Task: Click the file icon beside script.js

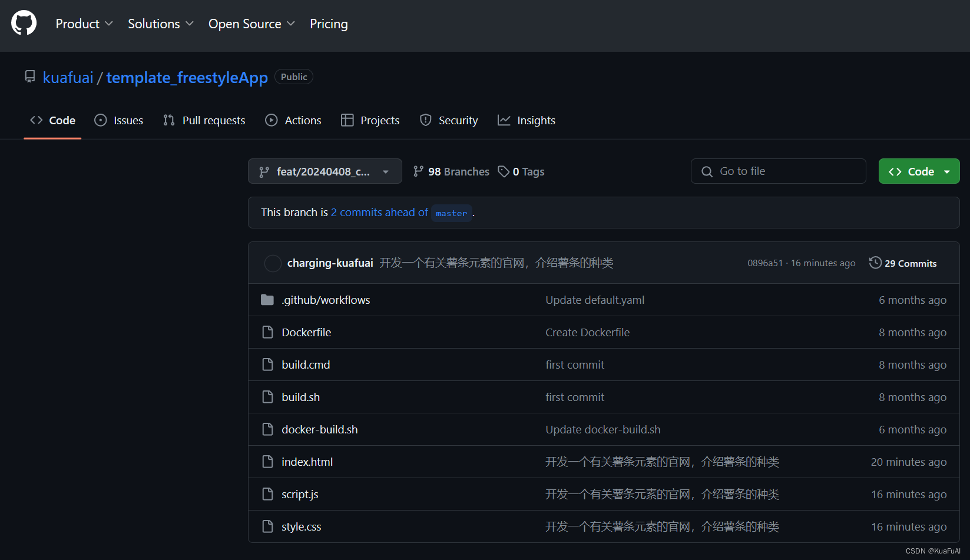Action: tap(267, 494)
